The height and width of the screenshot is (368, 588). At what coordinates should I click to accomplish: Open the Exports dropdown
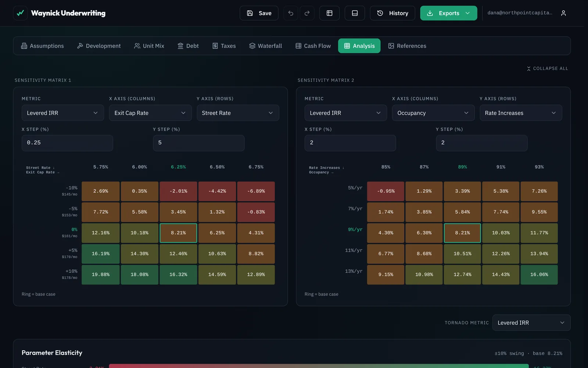click(449, 13)
